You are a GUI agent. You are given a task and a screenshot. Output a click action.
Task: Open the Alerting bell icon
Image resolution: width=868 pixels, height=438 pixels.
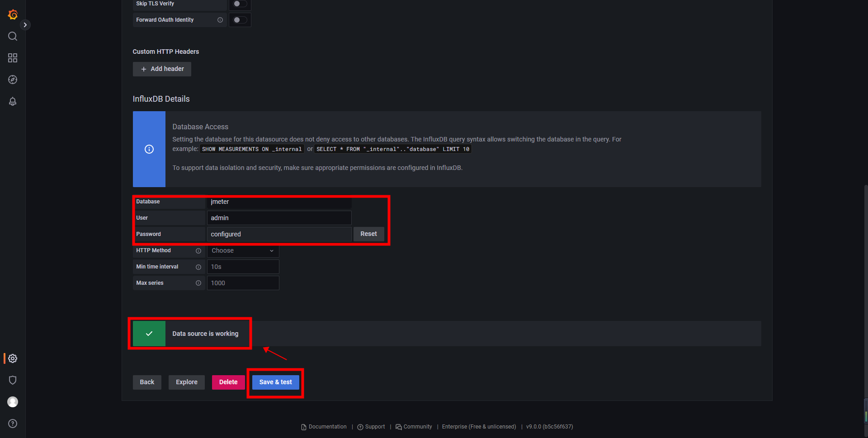pos(13,101)
